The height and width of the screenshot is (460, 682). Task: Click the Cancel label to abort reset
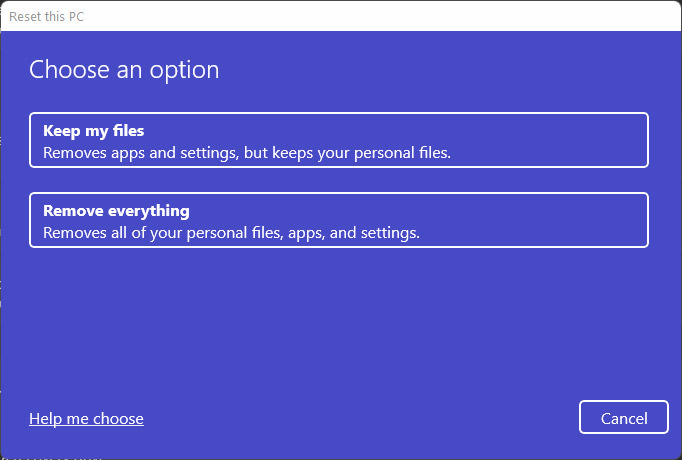click(x=624, y=419)
